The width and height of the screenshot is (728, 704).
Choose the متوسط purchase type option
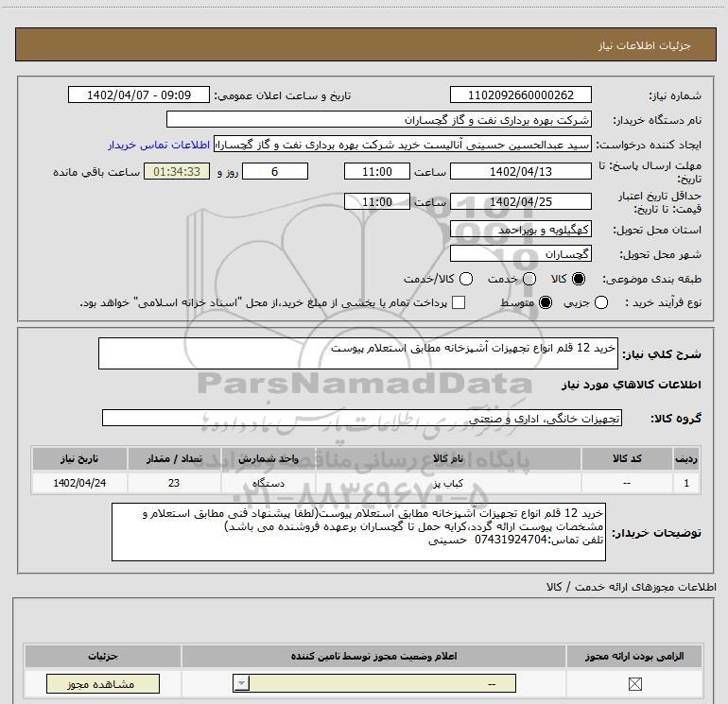(x=546, y=302)
